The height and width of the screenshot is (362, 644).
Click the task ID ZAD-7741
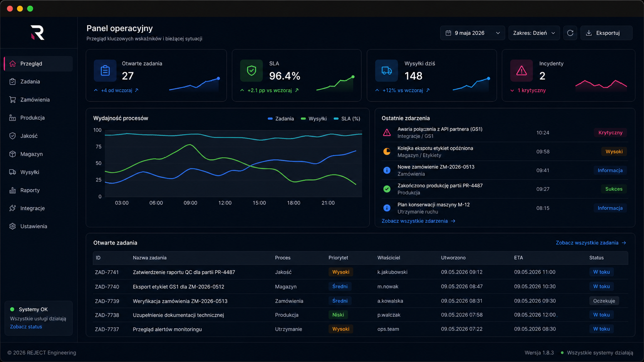[x=107, y=272]
